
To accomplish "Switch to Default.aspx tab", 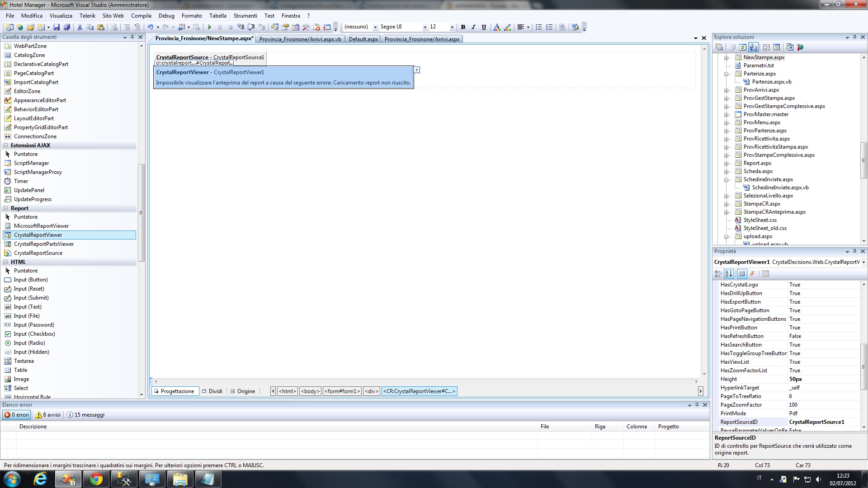I will 363,39.
